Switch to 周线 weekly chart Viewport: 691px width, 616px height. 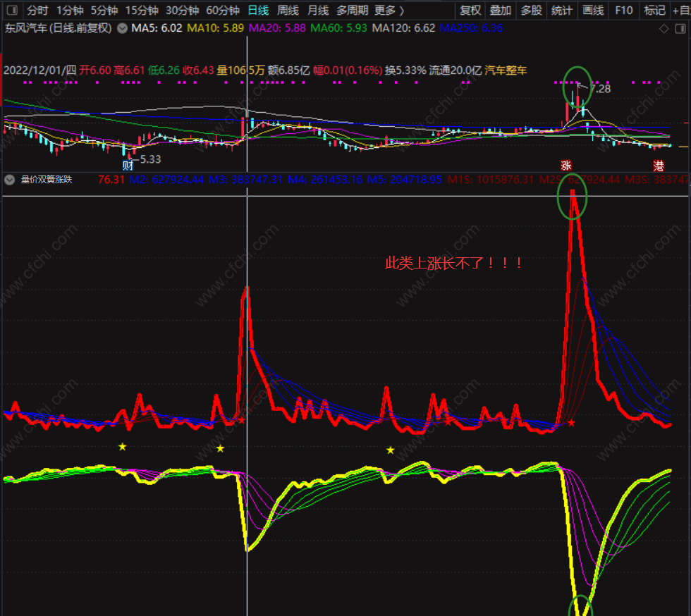pos(288,10)
